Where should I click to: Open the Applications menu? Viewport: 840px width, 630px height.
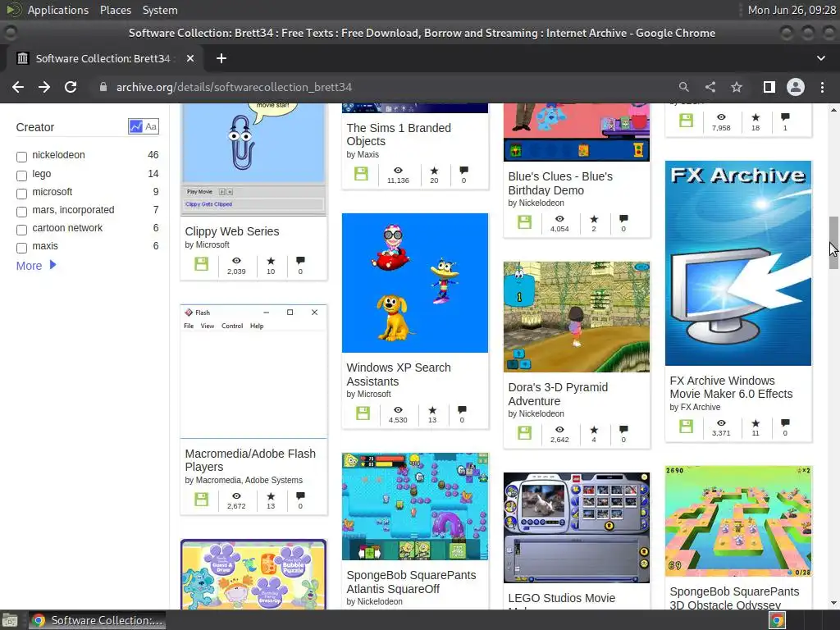point(58,10)
